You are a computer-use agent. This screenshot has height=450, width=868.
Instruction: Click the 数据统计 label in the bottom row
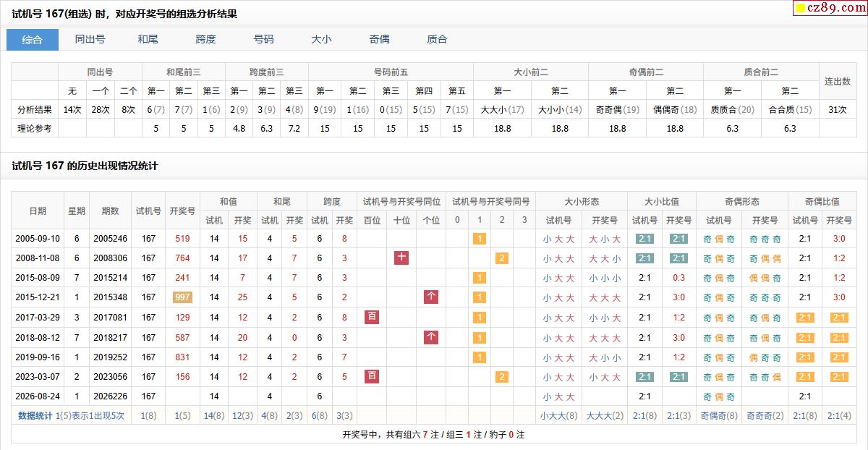click(35, 415)
